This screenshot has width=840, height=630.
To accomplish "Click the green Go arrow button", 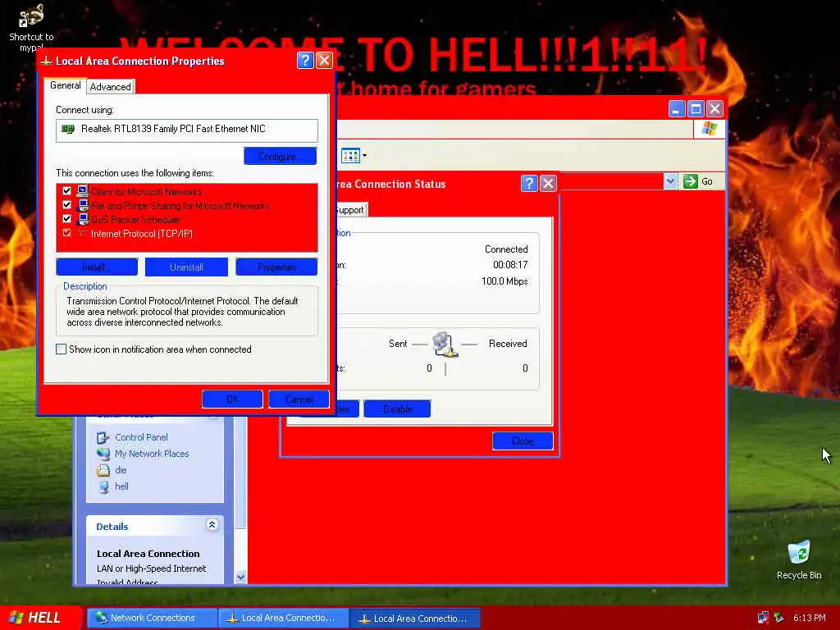I will (x=691, y=181).
